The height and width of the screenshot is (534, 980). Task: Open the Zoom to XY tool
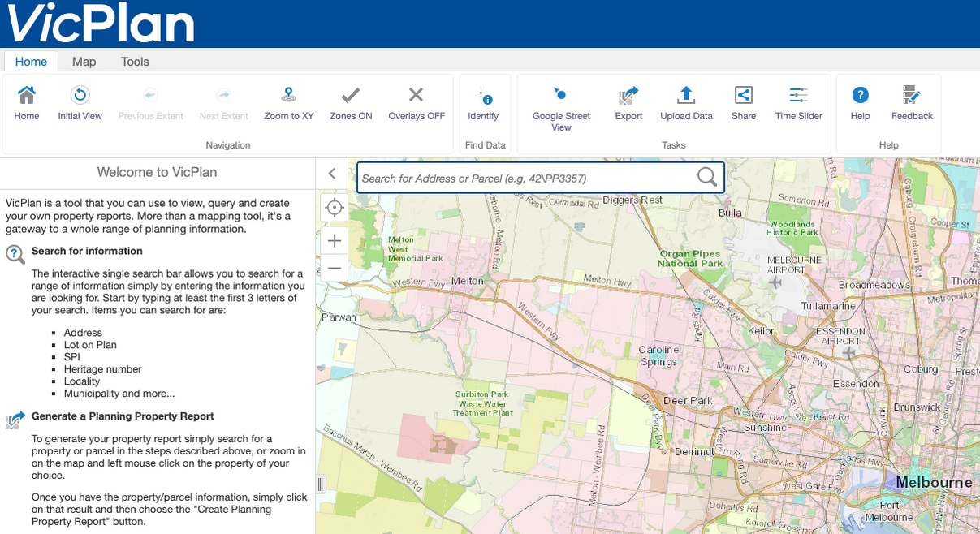(x=288, y=96)
